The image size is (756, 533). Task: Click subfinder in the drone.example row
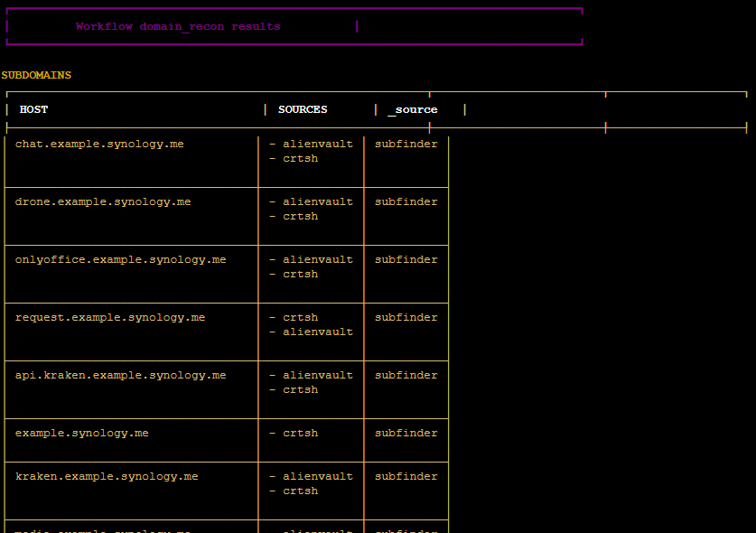click(x=406, y=201)
